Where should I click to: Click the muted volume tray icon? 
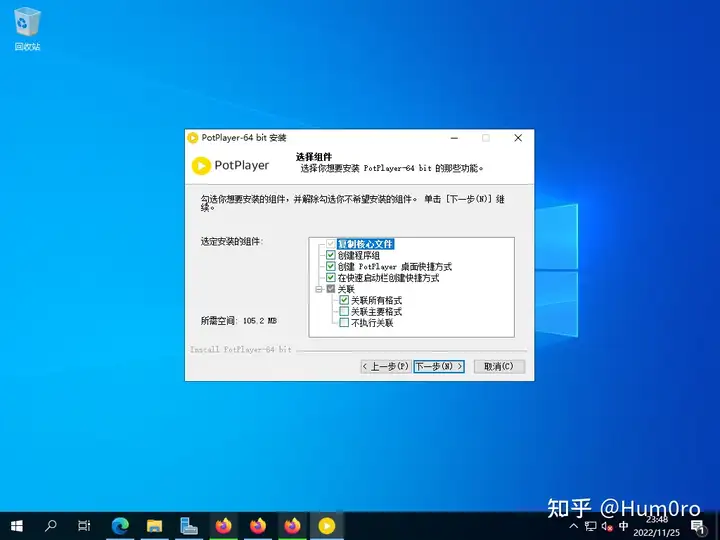pos(607,527)
